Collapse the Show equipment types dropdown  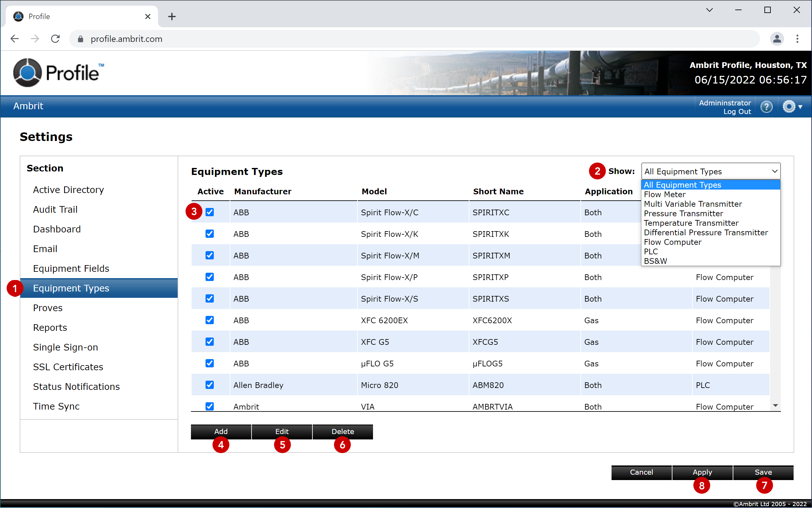pos(711,171)
